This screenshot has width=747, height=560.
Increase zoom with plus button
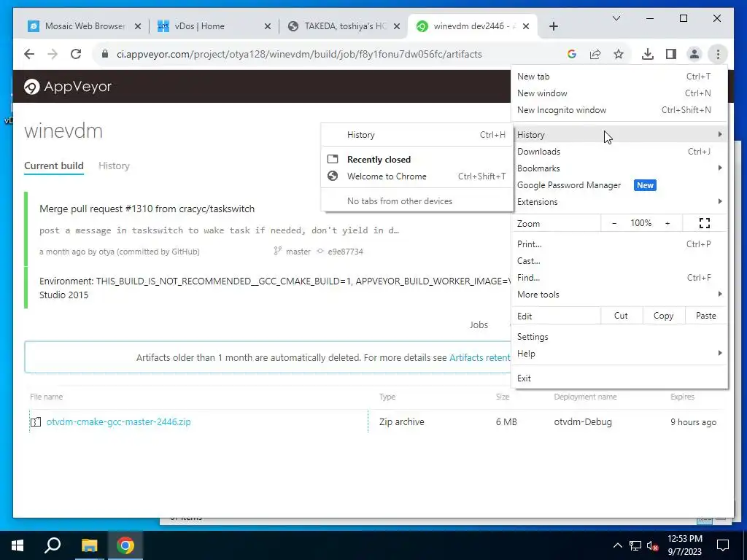667,223
